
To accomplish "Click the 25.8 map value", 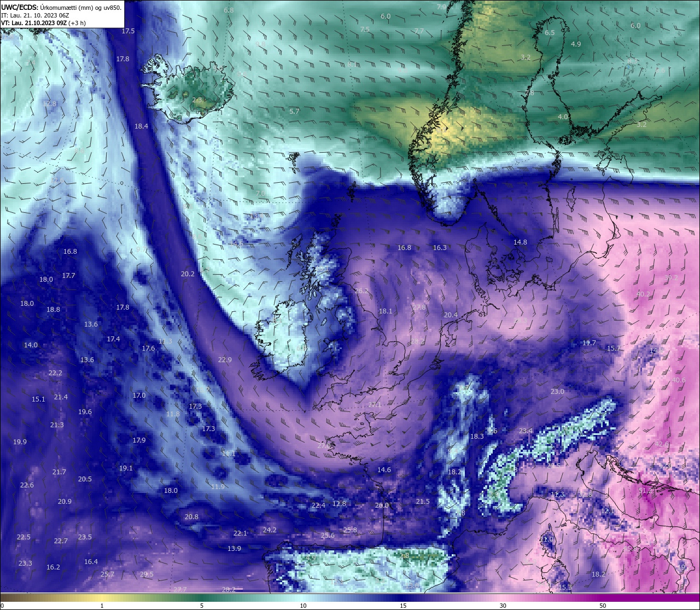I will [x=350, y=530].
